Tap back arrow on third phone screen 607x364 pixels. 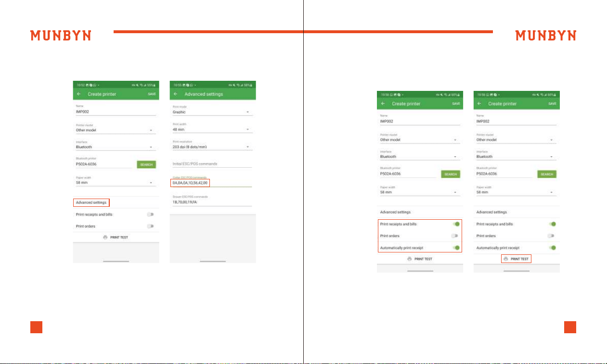[383, 104]
